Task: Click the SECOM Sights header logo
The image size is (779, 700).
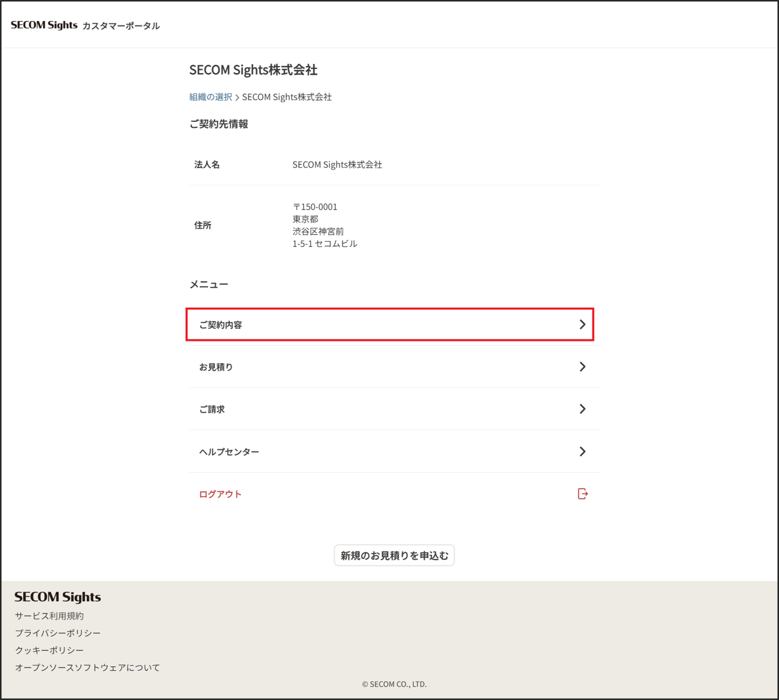Action: (44, 25)
